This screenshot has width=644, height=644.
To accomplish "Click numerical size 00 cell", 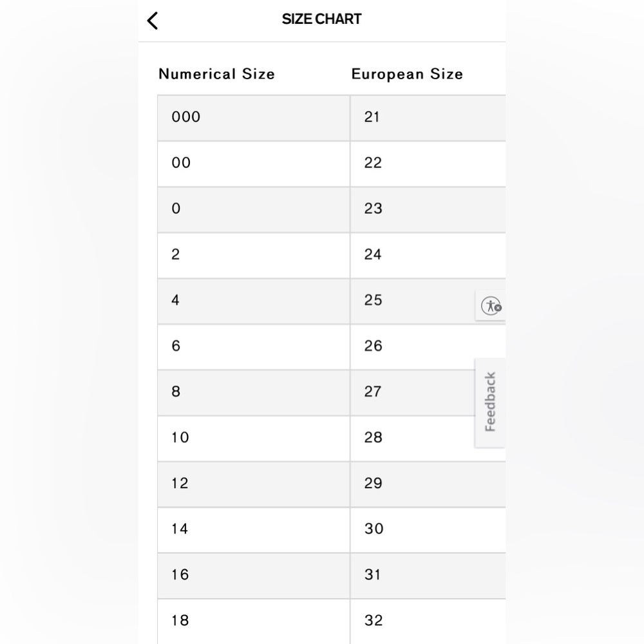I will tap(254, 164).
